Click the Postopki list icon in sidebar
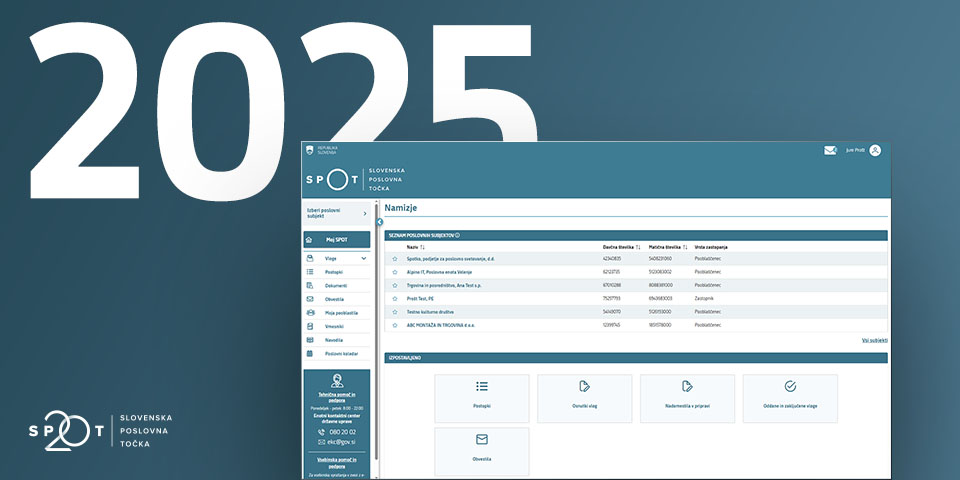Screen dimensions: 960x480 click(310, 272)
